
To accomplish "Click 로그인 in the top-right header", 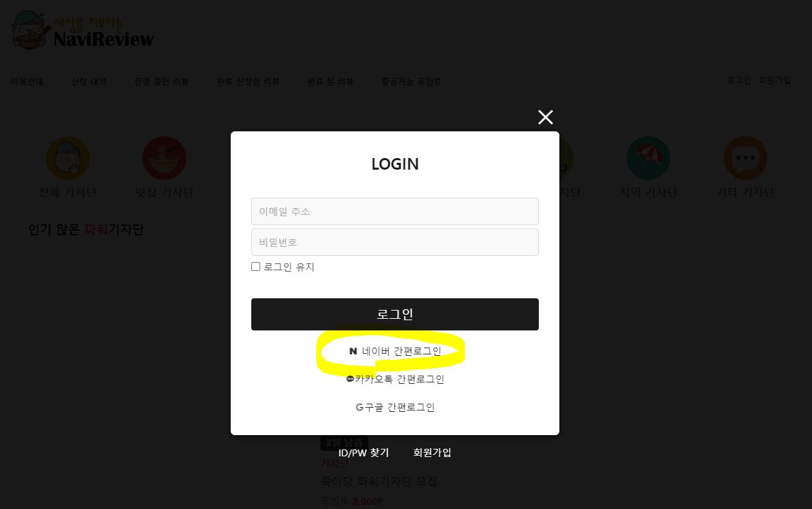I will point(739,80).
